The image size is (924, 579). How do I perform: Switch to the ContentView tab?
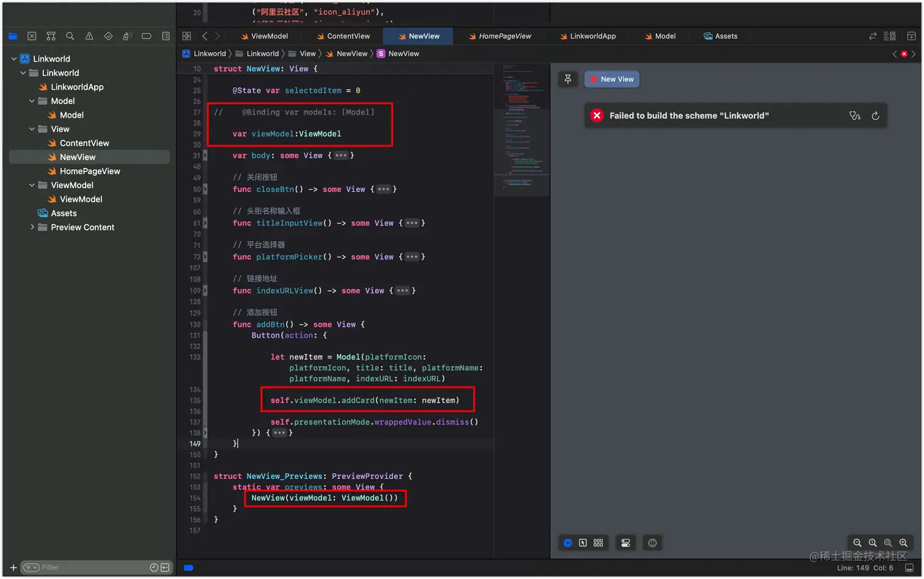coord(343,36)
